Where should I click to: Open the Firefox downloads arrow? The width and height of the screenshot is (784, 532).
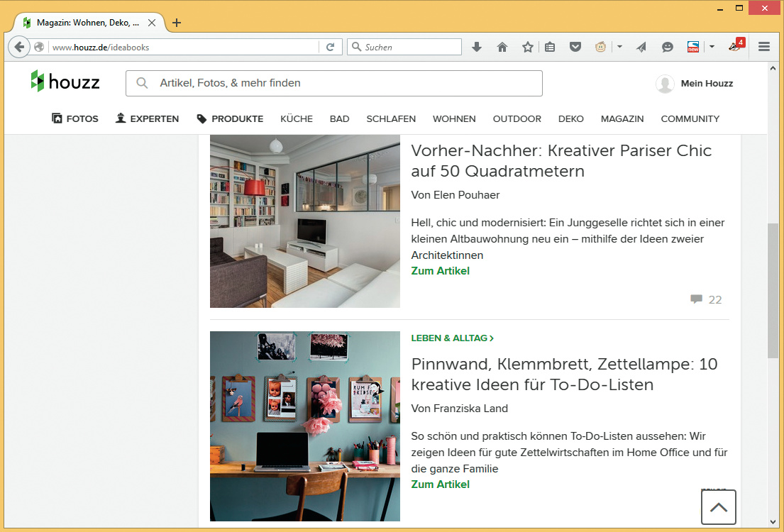coord(477,48)
